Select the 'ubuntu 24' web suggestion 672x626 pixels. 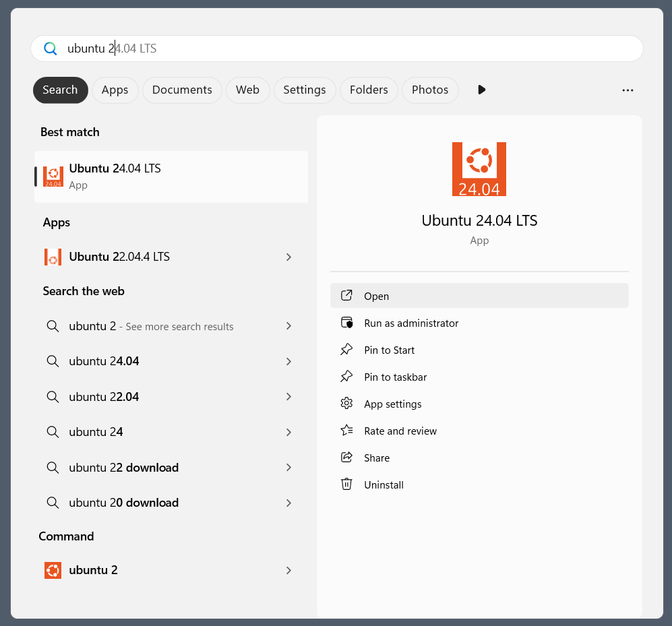click(x=171, y=432)
